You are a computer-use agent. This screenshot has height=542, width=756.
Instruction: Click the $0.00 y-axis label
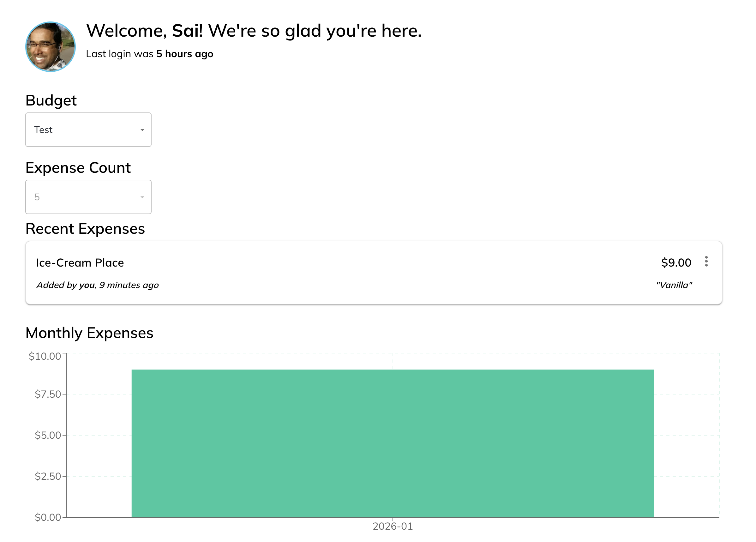(x=48, y=517)
